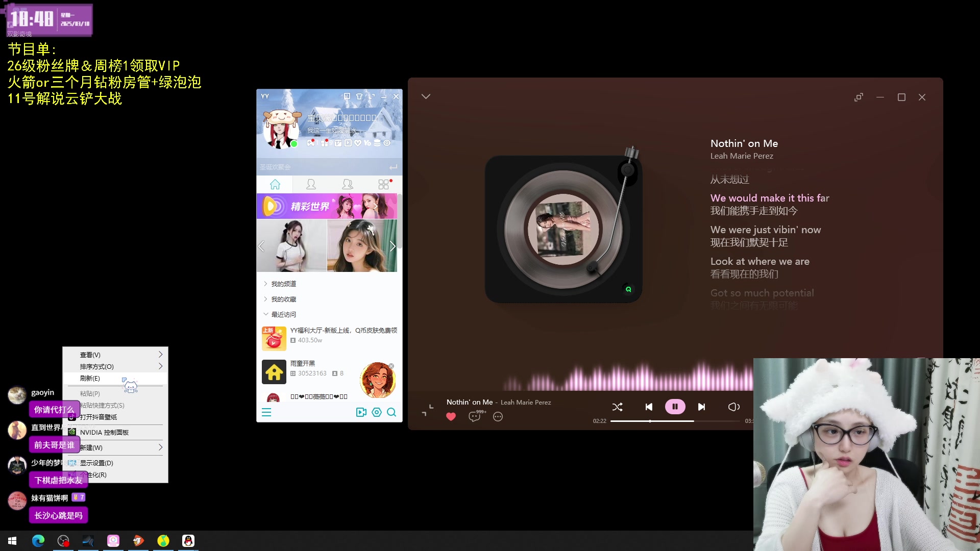Pause the song with the pink pause button
Viewport: 980px width, 551px height.
click(675, 407)
